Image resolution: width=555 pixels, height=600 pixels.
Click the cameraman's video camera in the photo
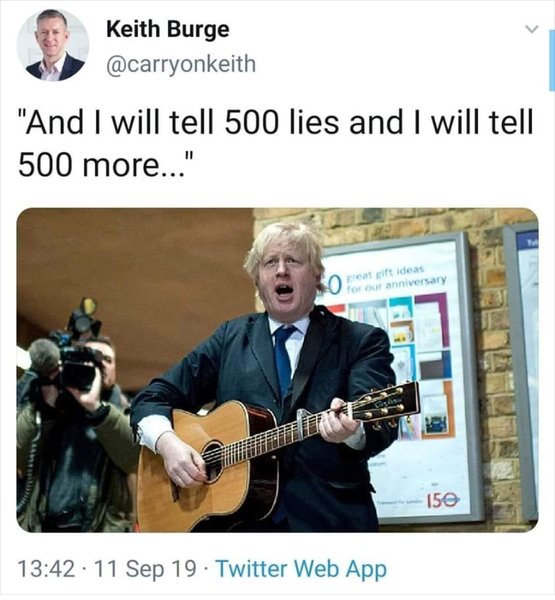click(77, 358)
